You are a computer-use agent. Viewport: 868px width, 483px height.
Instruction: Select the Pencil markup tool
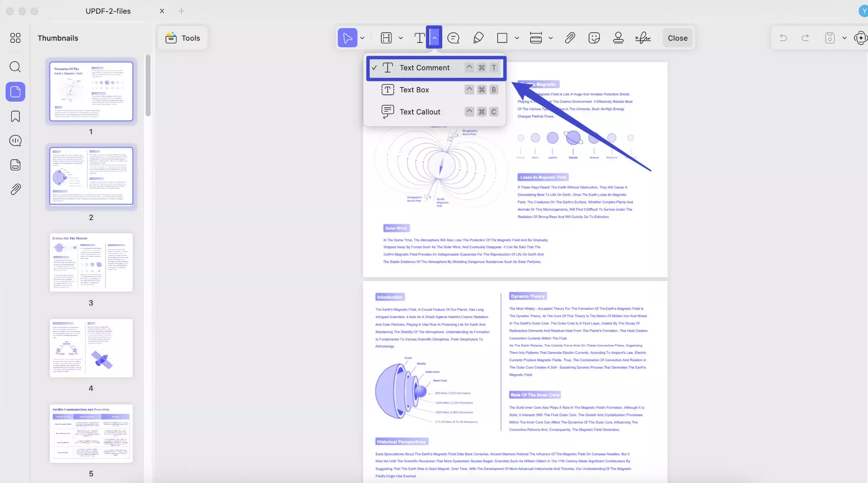(x=478, y=38)
